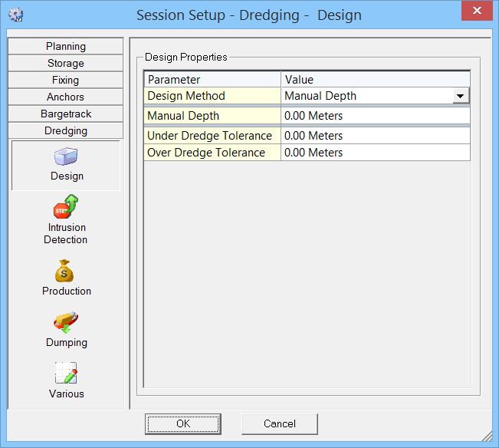Screen dimensions: 499x448
Task: Switch to the Bargetrack section
Action: click(66, 114)
